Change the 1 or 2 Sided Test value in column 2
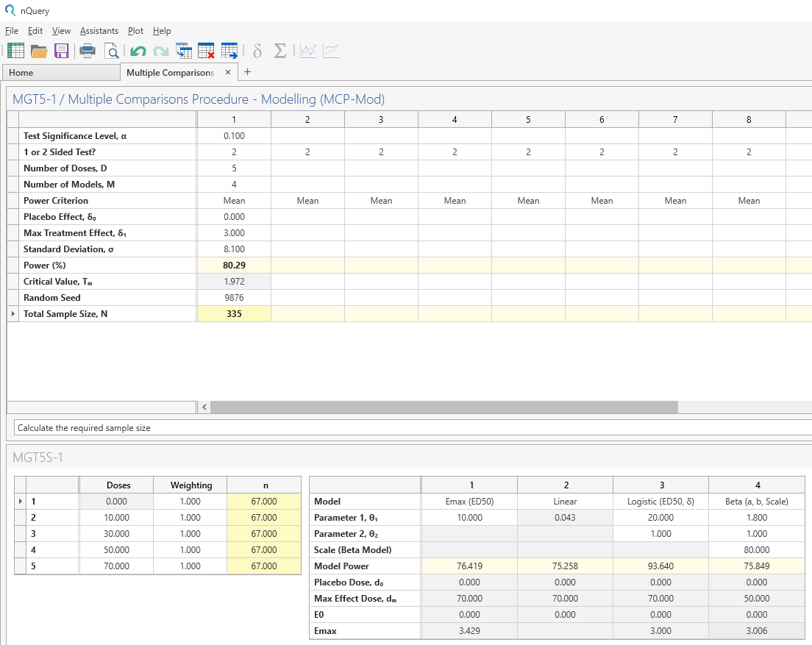 [x=307, y=152]
